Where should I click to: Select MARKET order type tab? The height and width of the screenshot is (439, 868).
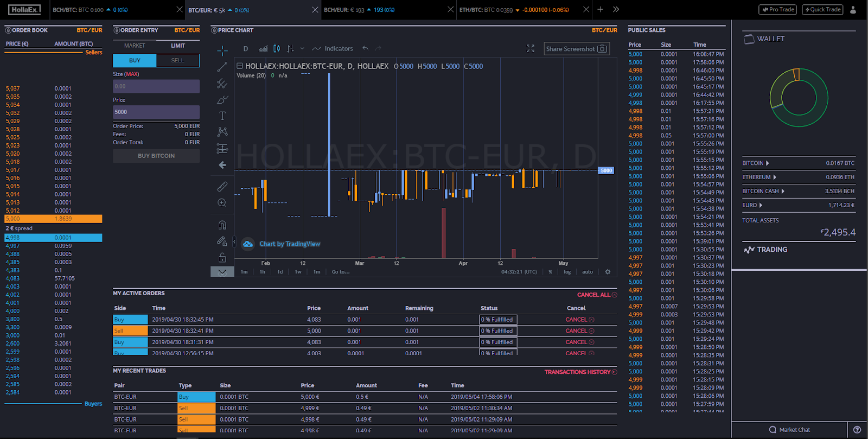[x=135, y=46]
